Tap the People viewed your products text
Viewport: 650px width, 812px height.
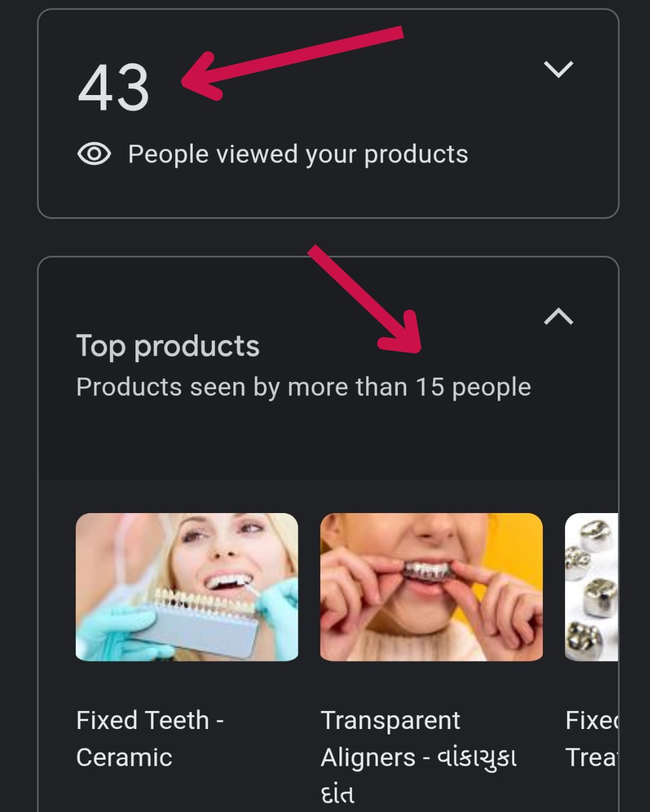point(298,155)
